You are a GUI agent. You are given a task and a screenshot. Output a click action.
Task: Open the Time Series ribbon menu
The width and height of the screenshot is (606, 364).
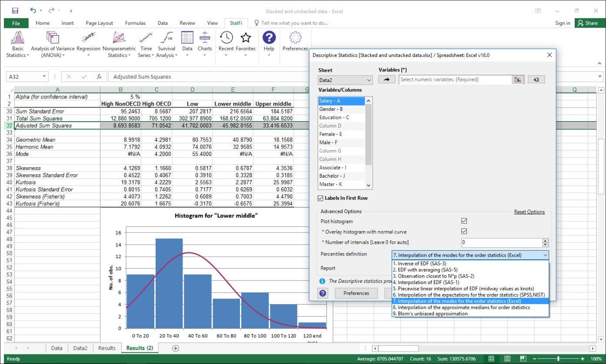click(x=146, y=44)
